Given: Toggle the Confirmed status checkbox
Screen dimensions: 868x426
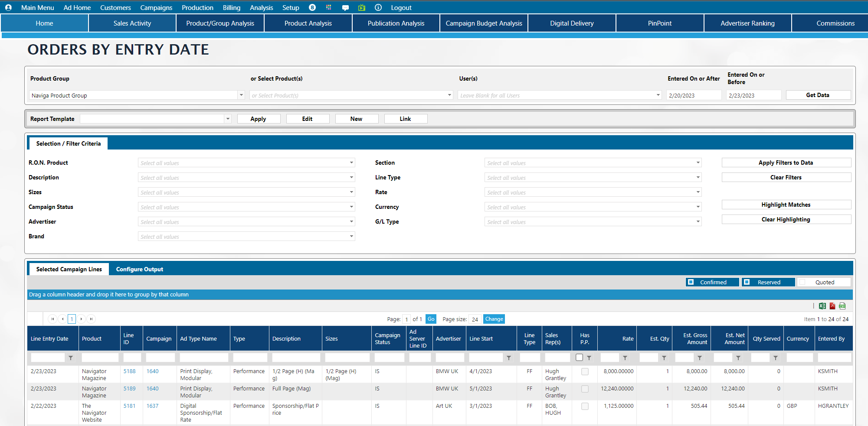Looking at the screenshot, I should point(691,282).
